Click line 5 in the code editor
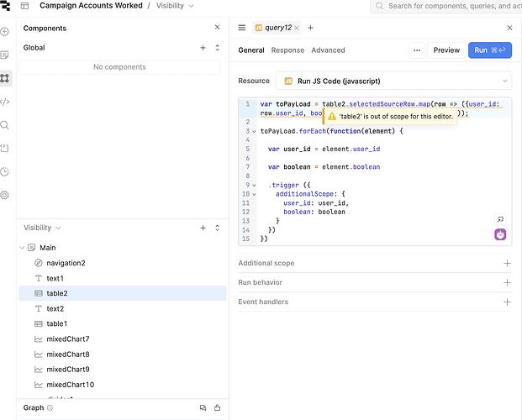This screenshot has width=522, height=420. (382, 149)
